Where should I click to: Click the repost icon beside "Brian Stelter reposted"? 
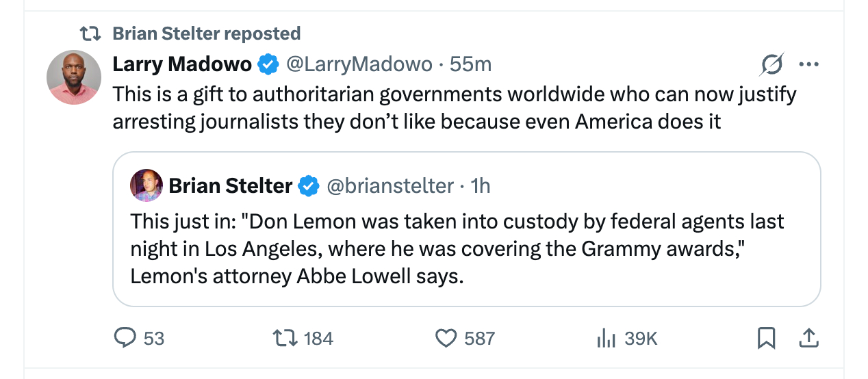click(90, 33)
